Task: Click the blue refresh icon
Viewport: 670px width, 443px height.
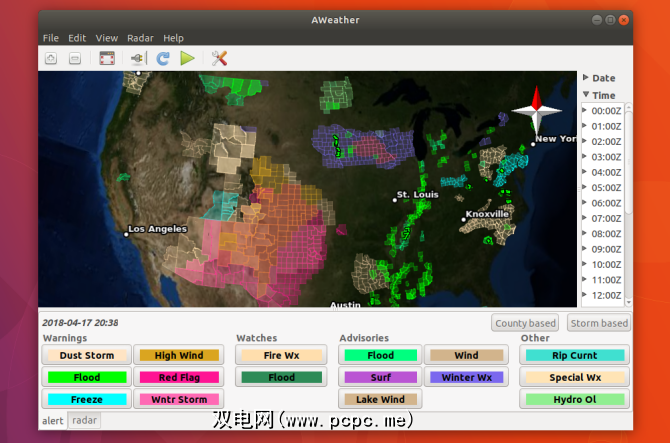Action: point(163,58)
